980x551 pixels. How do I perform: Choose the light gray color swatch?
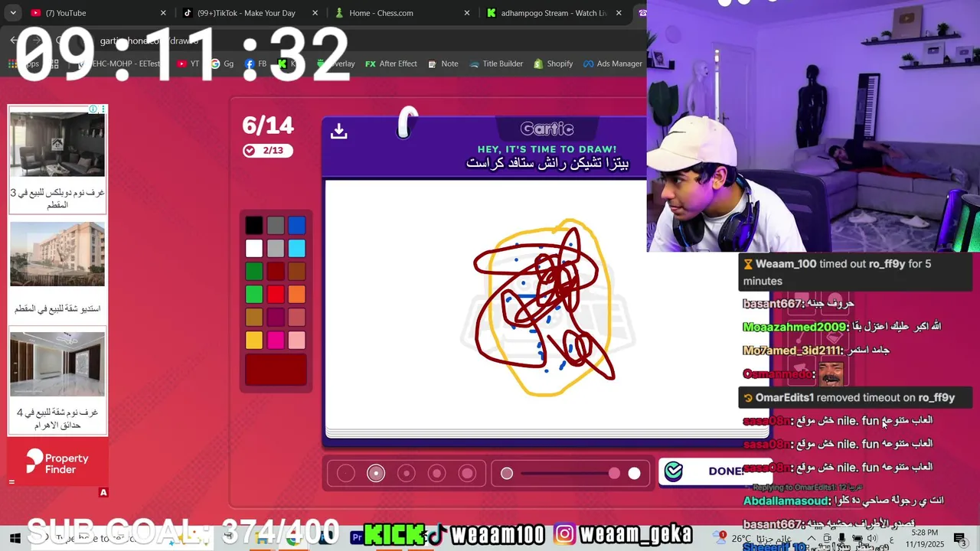click(x=276, y=248)
